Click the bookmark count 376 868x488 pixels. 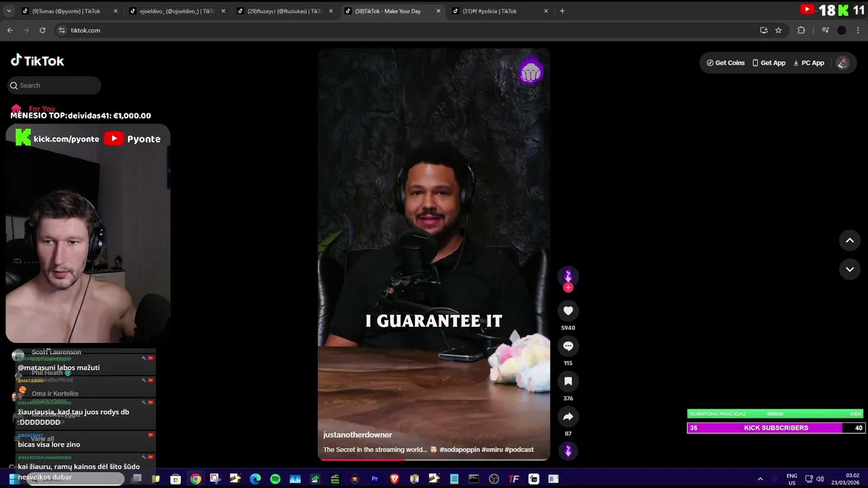(x=568, y=399)
